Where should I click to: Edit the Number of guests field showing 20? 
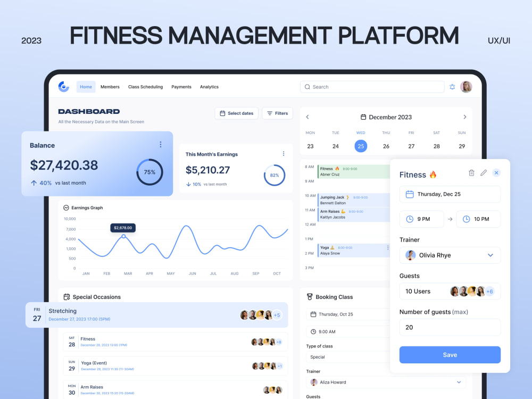pyautogui.click(x=450, y=327)
